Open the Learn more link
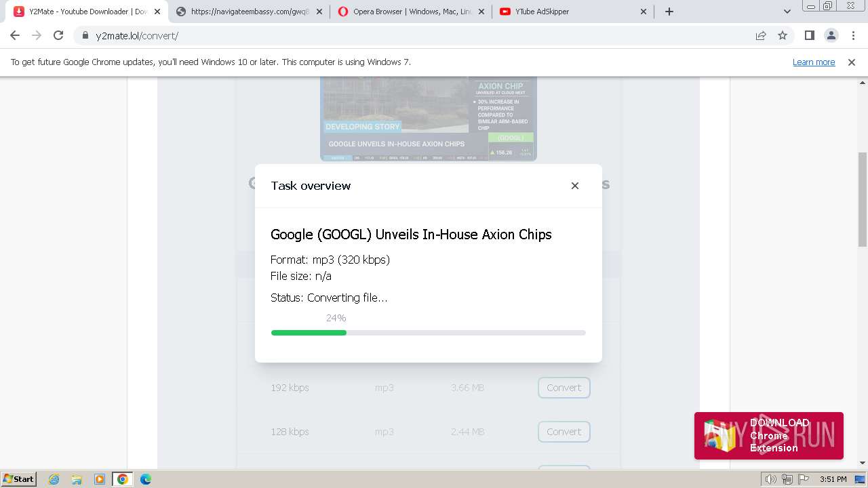This screenshot has height=488, width=868. click(814, 62)
